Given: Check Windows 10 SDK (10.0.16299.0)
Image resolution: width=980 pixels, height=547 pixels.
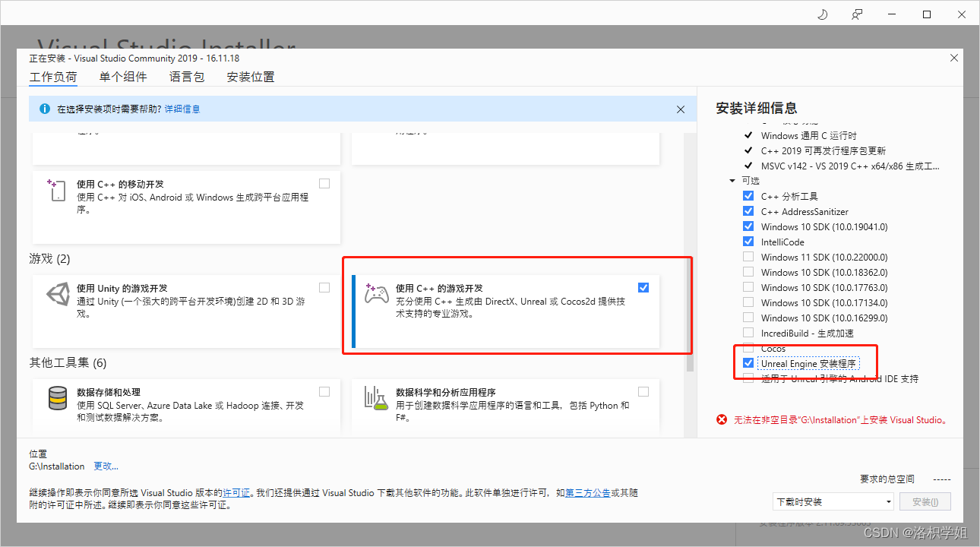Looking at the screenshot, I should click(x=748, y=318).
